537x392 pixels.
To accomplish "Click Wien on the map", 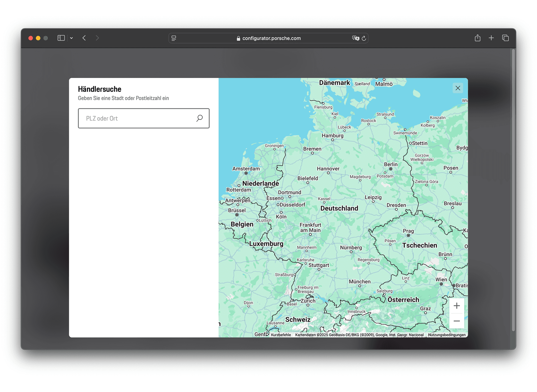I will click(441, 280).
